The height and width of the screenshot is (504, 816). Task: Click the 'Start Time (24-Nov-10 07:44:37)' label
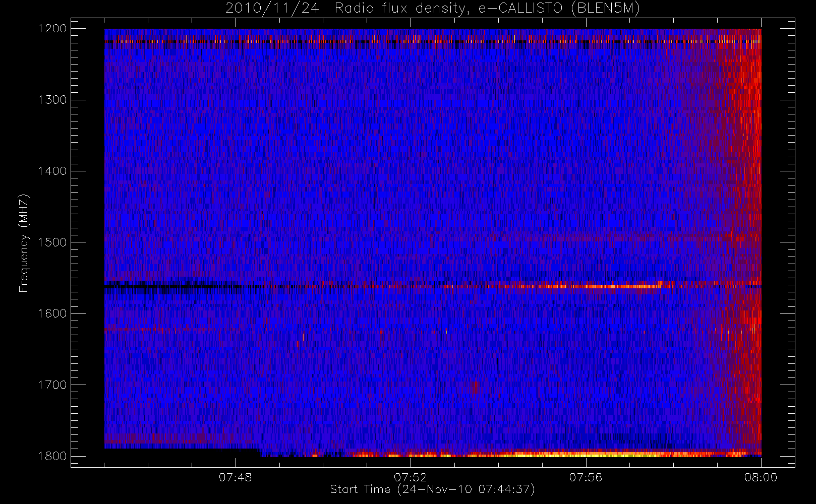432,489
